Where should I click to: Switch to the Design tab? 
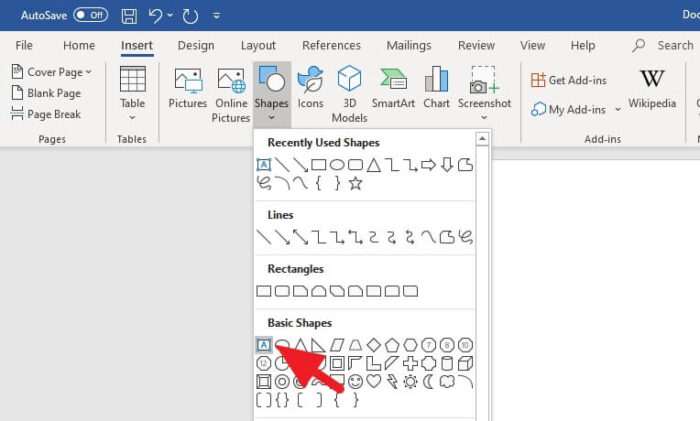coord(196,45)
